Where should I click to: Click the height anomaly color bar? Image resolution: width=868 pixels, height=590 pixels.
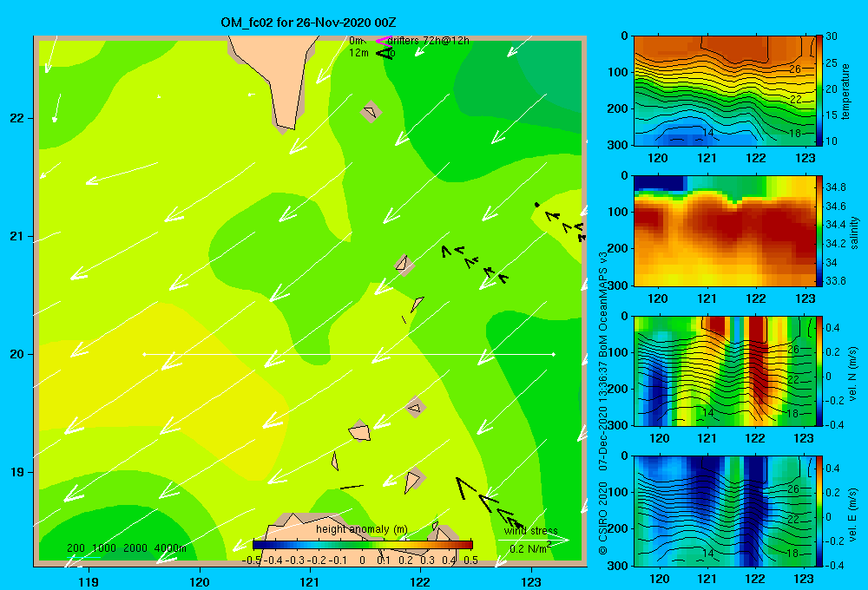[x=363, y=545]
